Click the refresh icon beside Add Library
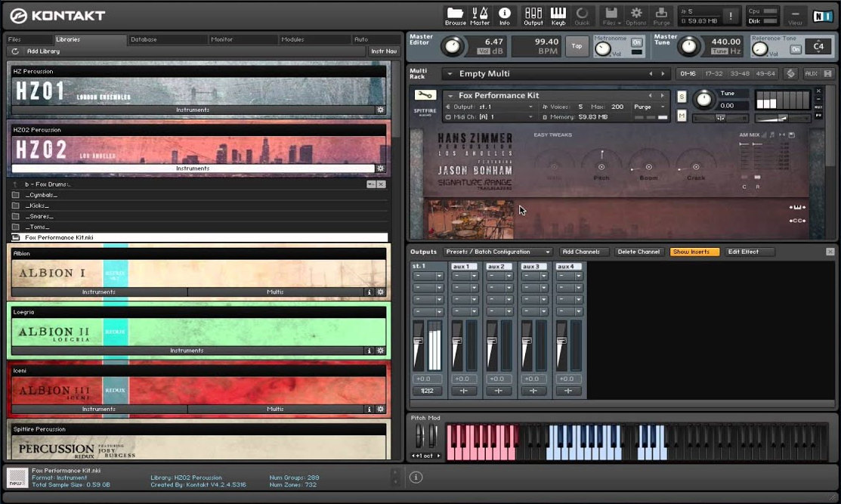This screenshot has height=504, width=841. click(x=15, y=51)
